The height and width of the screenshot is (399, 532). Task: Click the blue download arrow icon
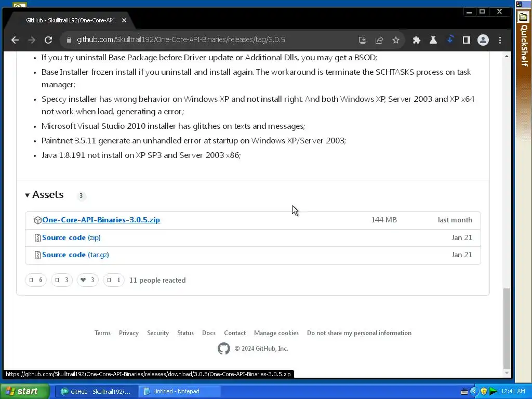tap(450, 39)
